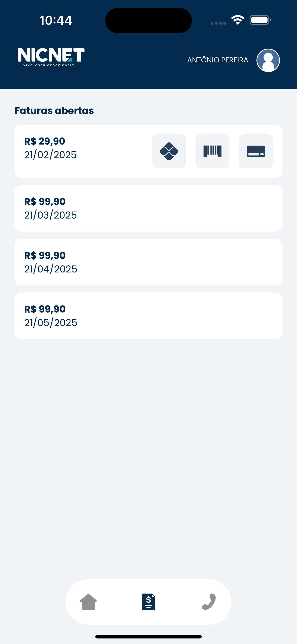Image resolution: width=297 pixels, height=644 pixels.
Task: Tap the Faturas abertas heading
Action: click(x=54, y=111)
